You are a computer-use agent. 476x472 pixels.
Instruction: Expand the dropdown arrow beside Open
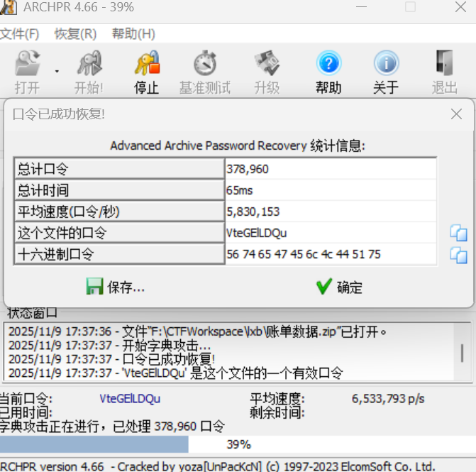[56, 71]
